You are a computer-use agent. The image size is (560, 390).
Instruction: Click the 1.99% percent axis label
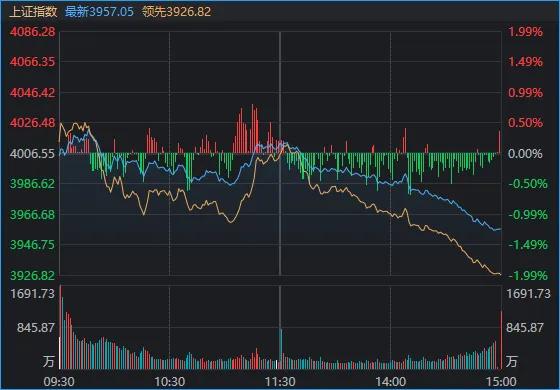[525, 32]
